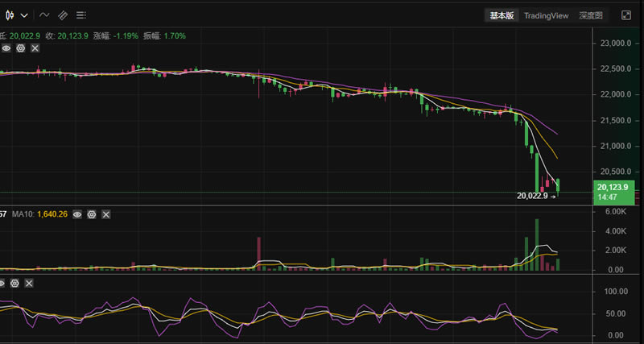Hide the volume MA10 indicator via eye
644x344 pixels.
(x=77, y=215)
